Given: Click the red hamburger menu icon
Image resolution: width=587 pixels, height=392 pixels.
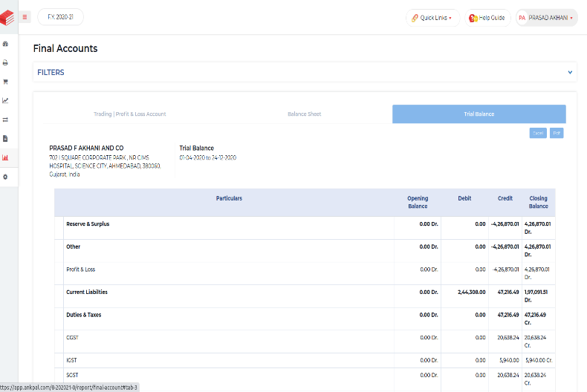Looking at the screenshot, I should pyautogui.click(x=25, y=16).
